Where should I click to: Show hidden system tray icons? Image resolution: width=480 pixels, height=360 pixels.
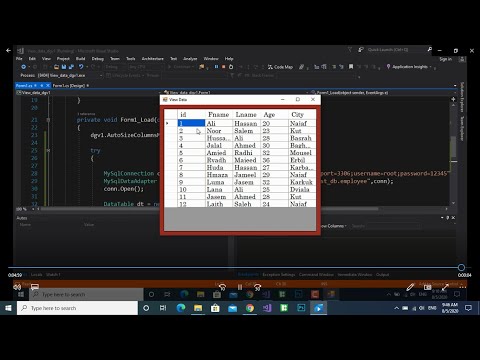pos(396,308)
